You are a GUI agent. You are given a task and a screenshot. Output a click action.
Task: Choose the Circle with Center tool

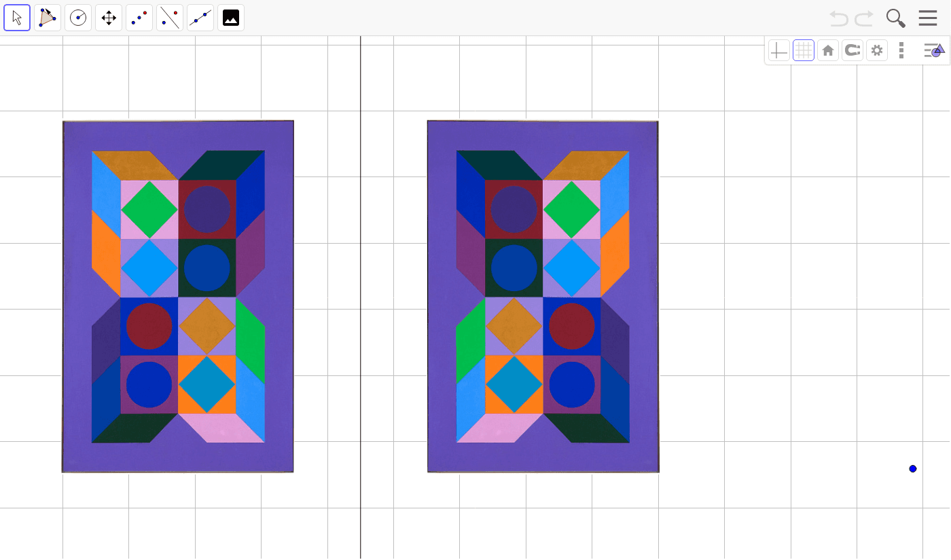pyautogui.click(x=78, y=18)
